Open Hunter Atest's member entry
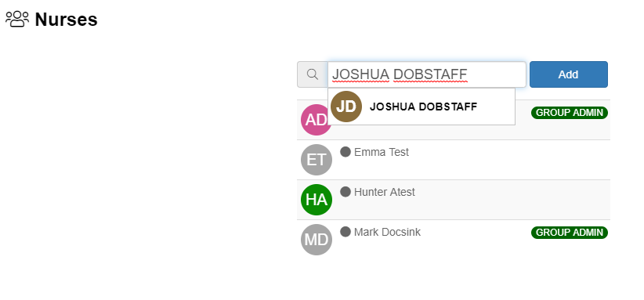644x300 pixels. coord(385,192)
